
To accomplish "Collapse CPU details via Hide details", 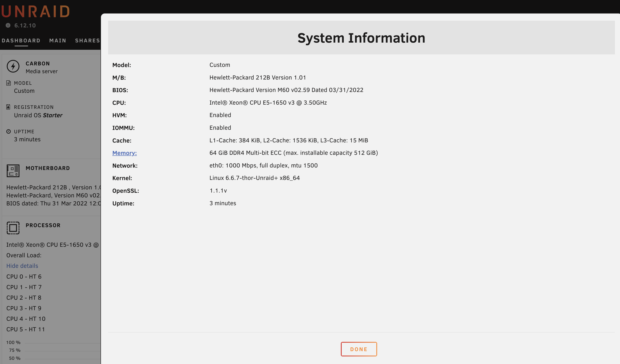I will tap(22, 266).
